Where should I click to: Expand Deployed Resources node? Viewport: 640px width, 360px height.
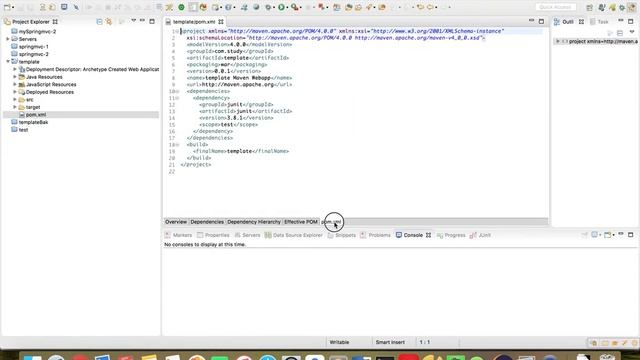15,92
